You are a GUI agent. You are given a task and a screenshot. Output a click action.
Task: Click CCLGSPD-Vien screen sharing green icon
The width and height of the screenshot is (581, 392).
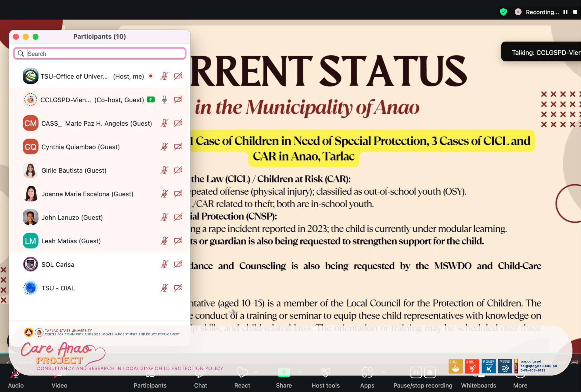[151, 100]
